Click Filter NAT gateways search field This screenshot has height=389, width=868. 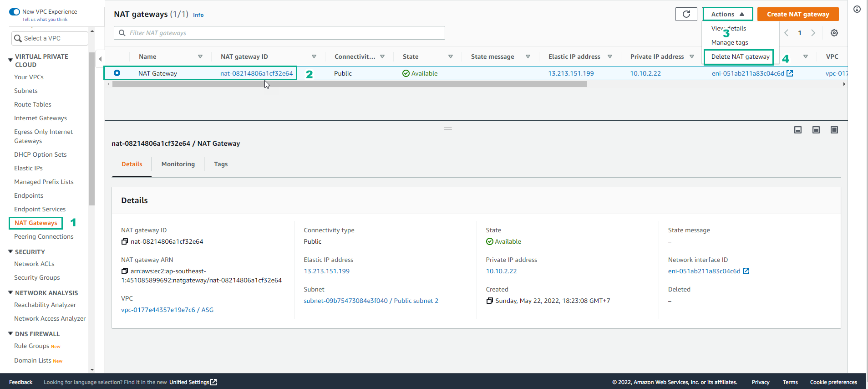pyautogui.click(x=279, y=33)
